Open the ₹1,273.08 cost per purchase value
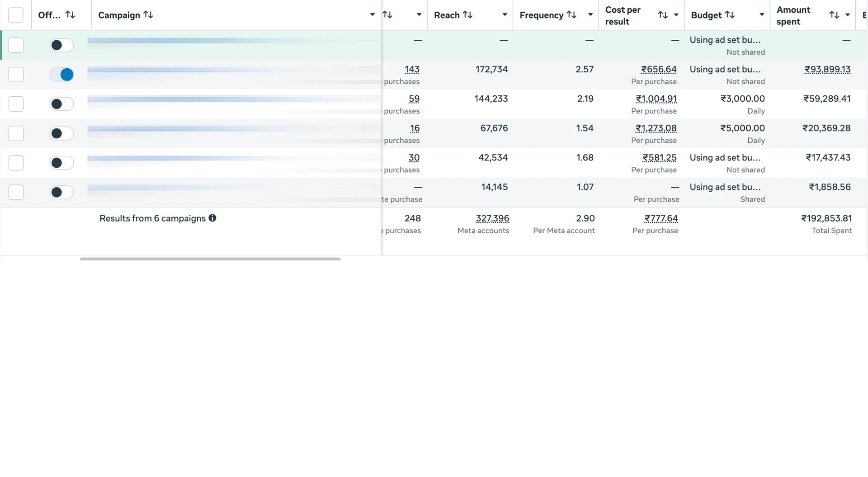868x477 pixels. pos(656,128)
